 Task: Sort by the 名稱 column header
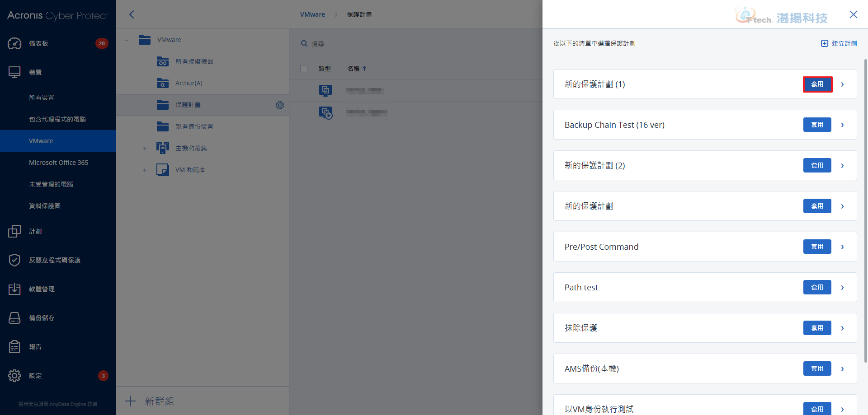tap(357, 69)
